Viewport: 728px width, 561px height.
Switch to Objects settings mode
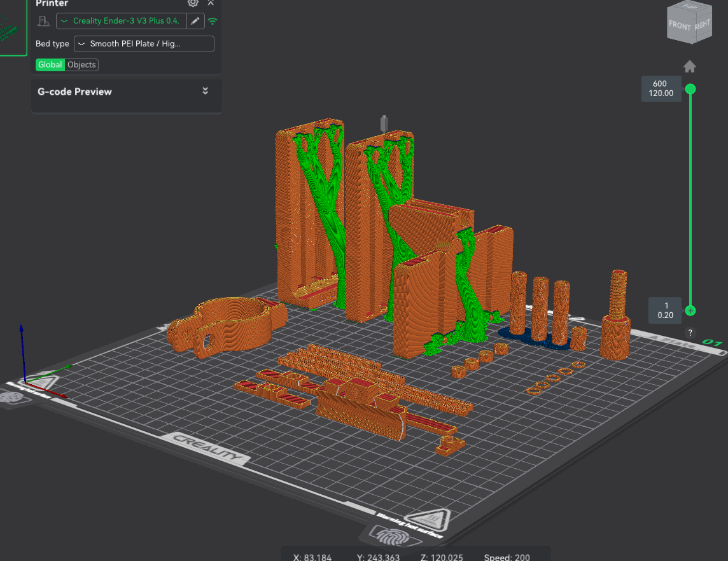pos(81,64)
